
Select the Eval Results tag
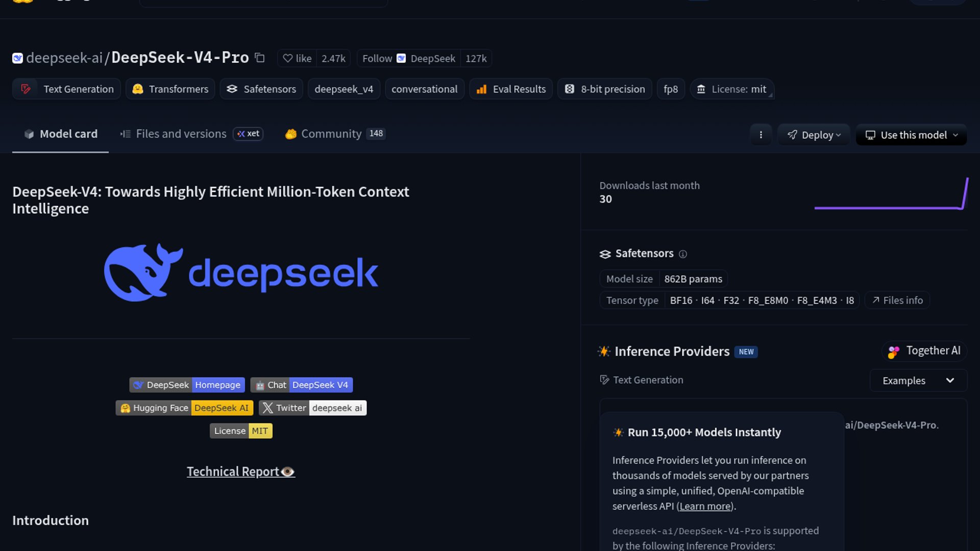tap(511, 89)
